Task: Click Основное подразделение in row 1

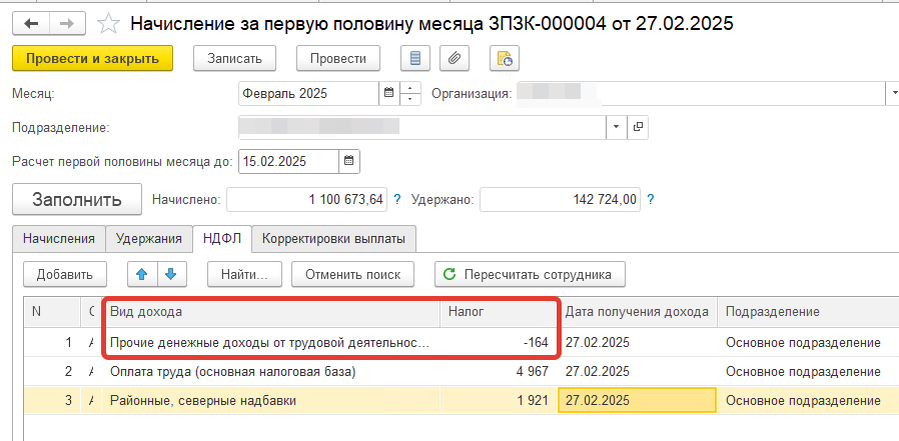Action: point(803,343)
